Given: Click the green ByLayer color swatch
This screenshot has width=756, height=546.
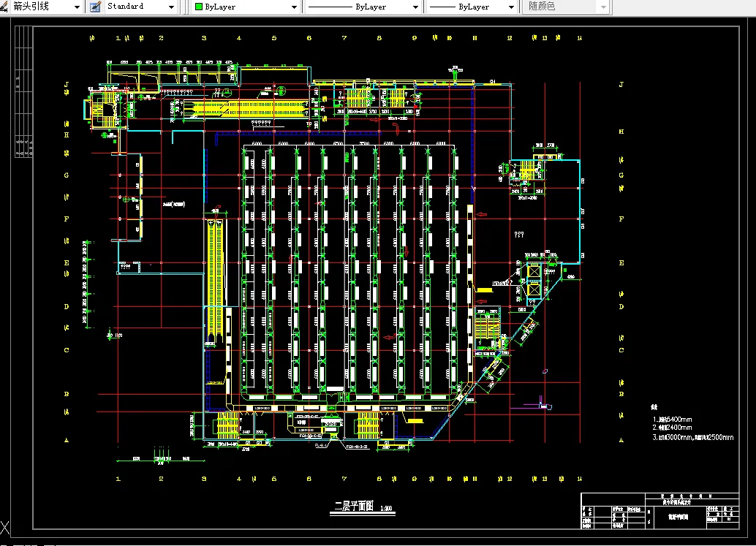Looking at the screenshot, I should [x=199, y=7].
